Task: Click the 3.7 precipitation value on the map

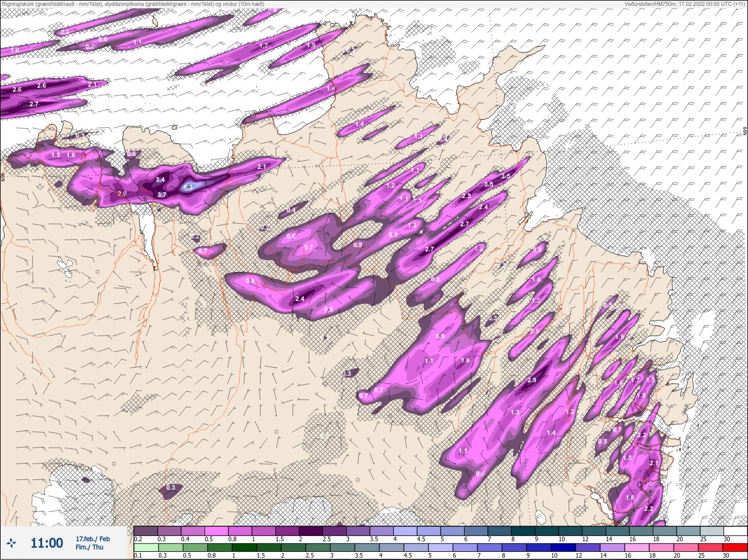Action: pyautogui.click(x=162, y=195)
